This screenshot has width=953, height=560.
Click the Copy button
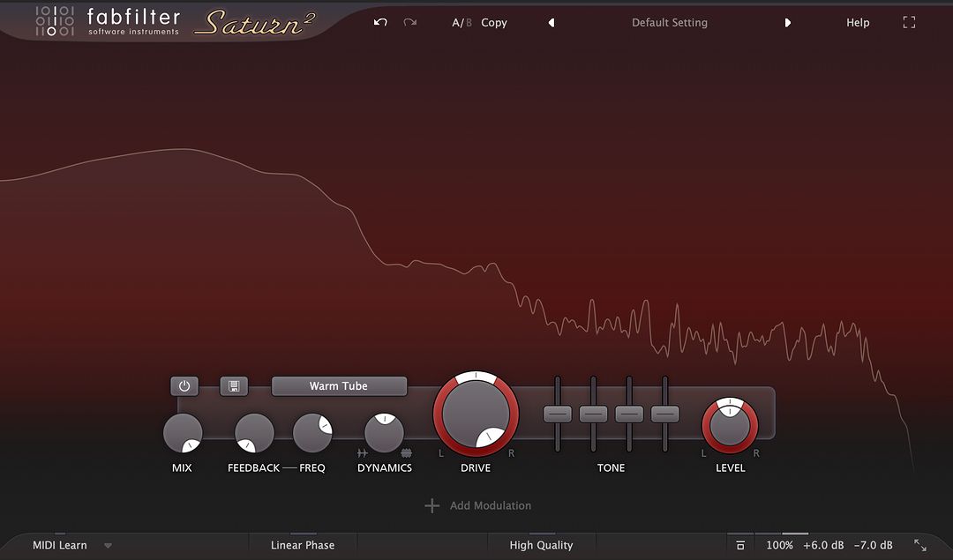coord(494,23)
